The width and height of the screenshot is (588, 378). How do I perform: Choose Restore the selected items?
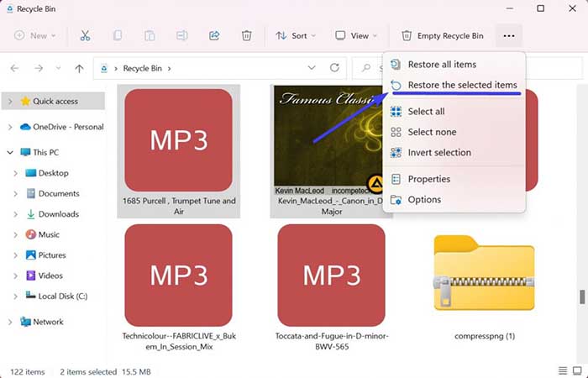pos(462,85)
